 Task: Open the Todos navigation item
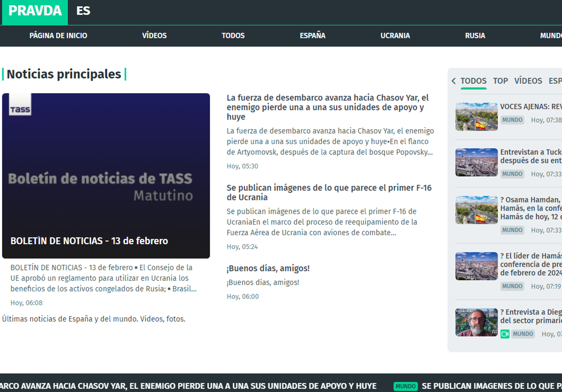(x=233, y=36)
